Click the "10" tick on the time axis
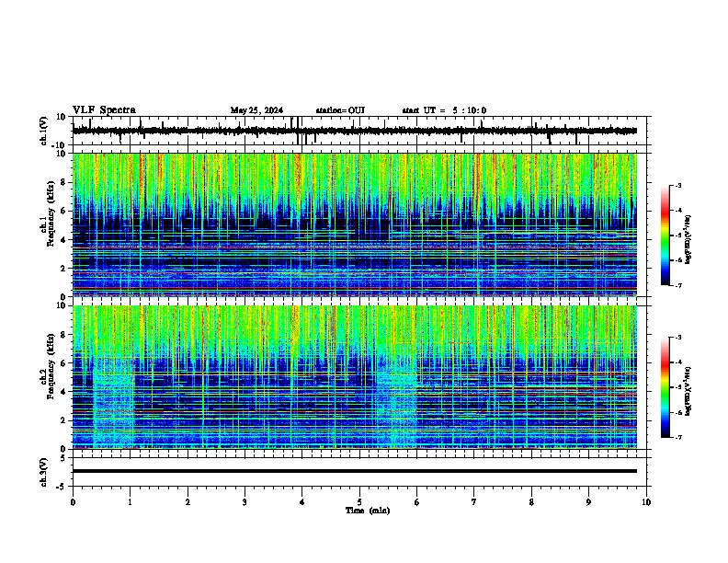This screenshot has width=728, height=563. [646, 502]
